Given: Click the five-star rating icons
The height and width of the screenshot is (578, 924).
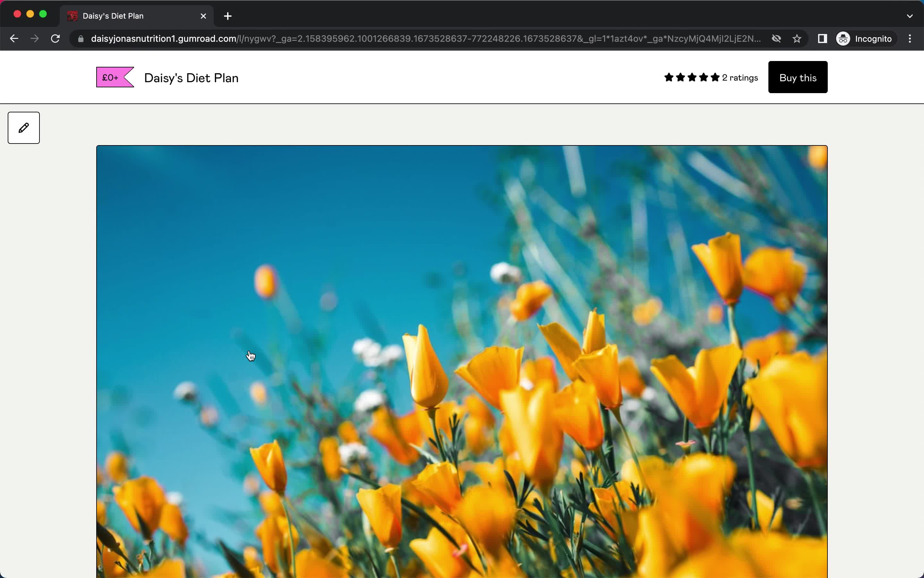Looking at the screenshot, I should 691,78.
